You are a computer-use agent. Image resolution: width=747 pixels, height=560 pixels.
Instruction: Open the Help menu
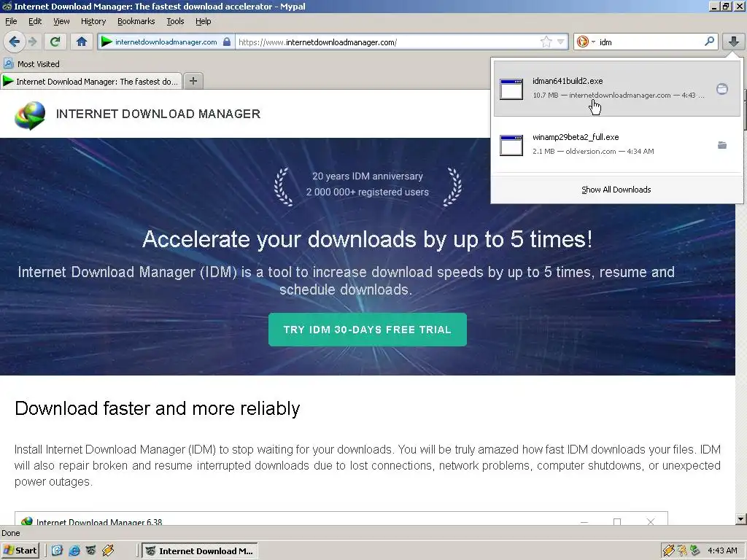(x=203, y=21)
